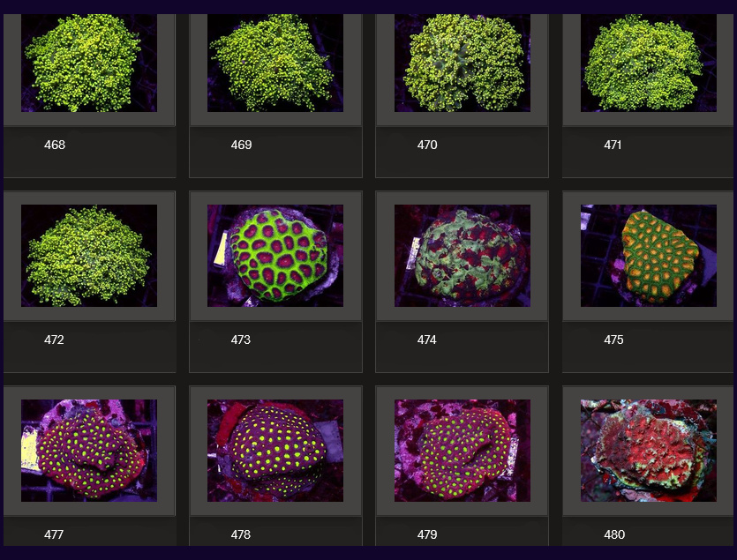Open coral thumbnail above label 473
This screenshot has height=560, width=737.
pos(275,256)
